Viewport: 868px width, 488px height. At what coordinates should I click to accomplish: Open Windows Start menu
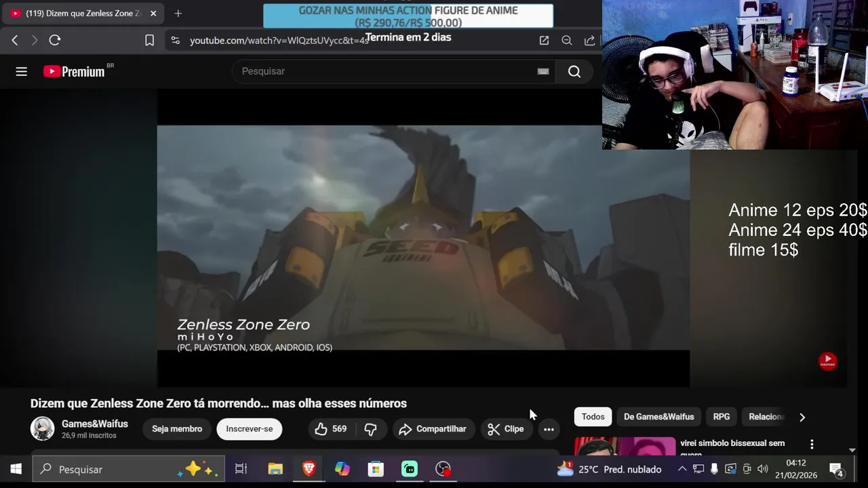click(16, 469)
